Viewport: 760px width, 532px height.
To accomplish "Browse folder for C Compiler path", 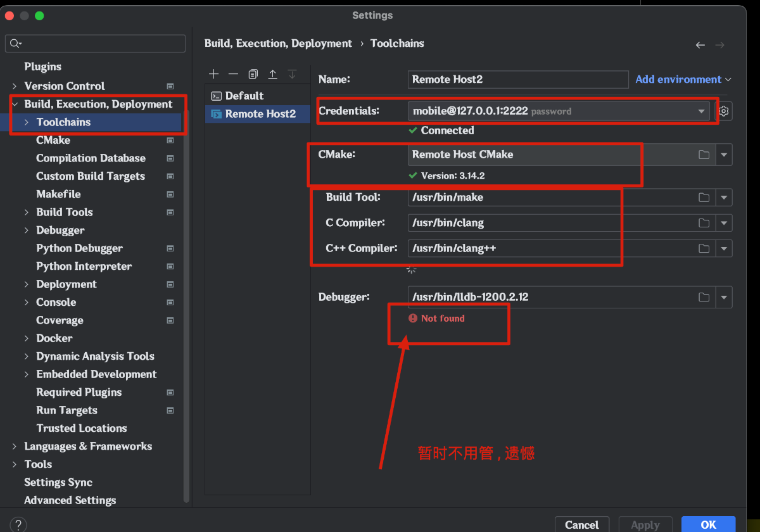I will (704, 223).
